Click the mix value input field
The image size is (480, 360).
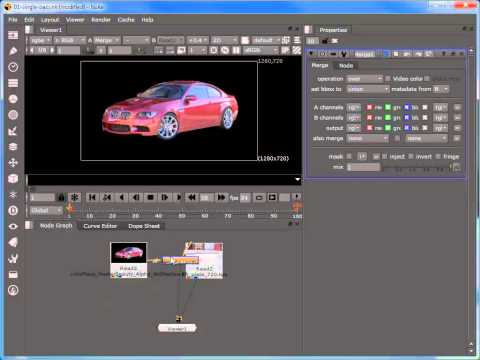pos(363,167)
